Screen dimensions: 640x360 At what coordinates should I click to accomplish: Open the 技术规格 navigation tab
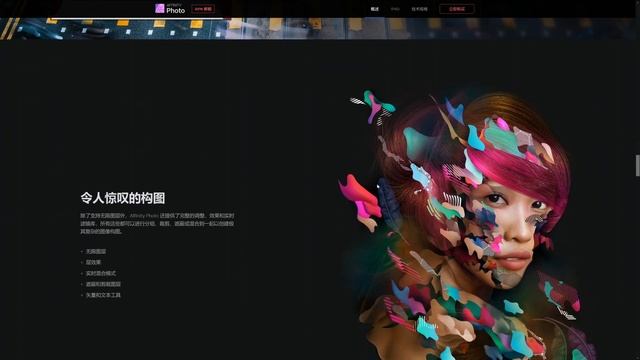[x=420, y=9]
